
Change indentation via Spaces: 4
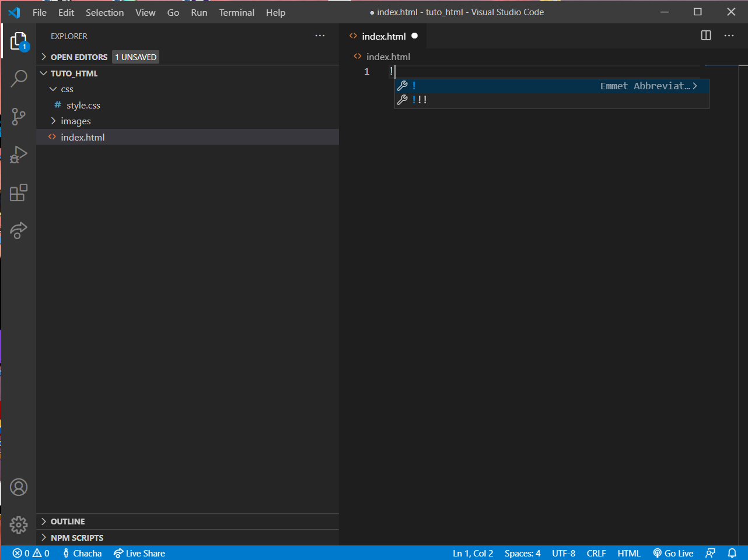pos(523,553)
